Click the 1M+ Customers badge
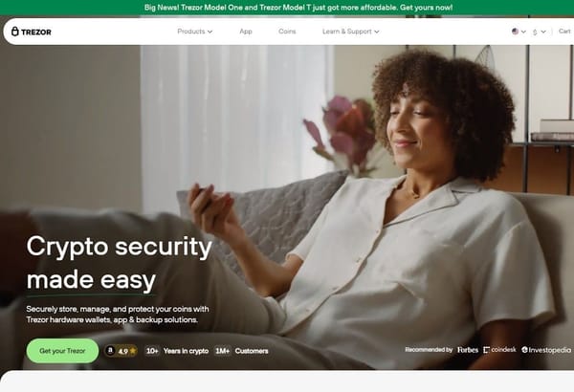 241,351
